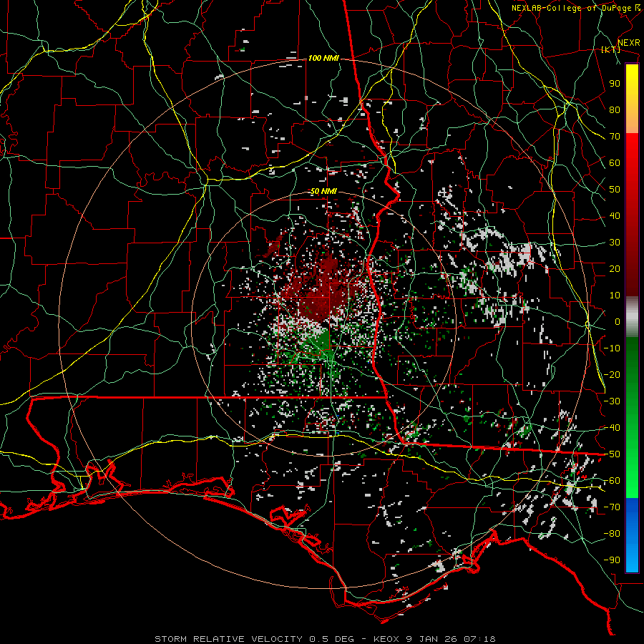
Task: Click the positive 30 scale value
Action: click(x=615, y=243)
